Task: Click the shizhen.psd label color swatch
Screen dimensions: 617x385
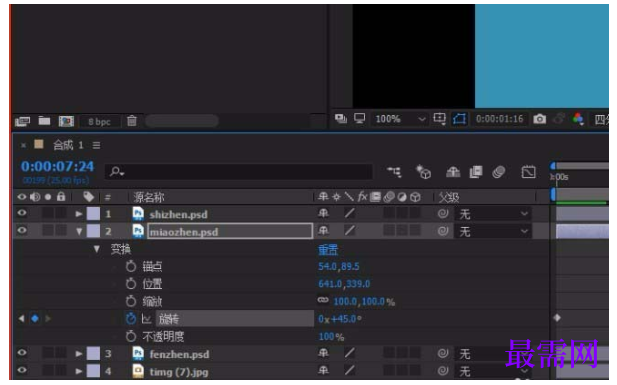Action: pos(93,214)
